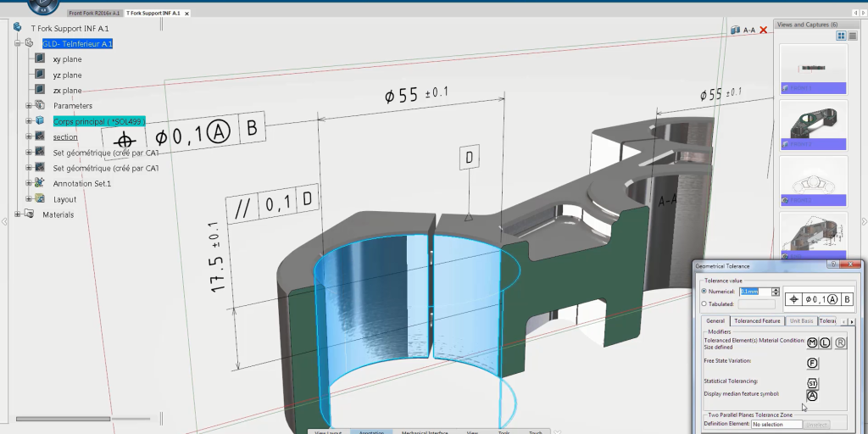Select the Numerical tolerance radio button
This screenshot has height=434, width=868.
(704, 292)
